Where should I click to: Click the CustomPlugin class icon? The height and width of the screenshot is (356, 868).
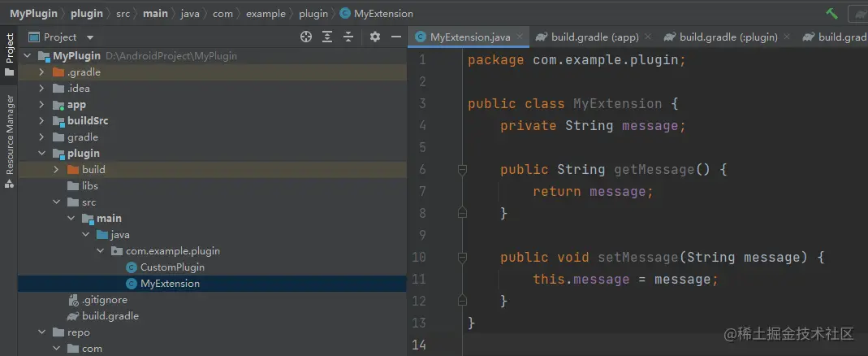click(x=132, y=267)
